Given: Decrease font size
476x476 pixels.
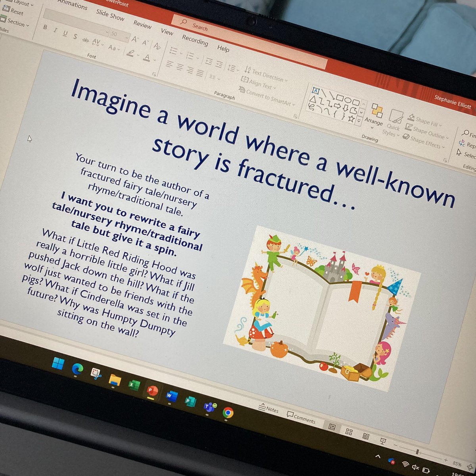Looking at the screenshot, I should [x=146, y=42].
